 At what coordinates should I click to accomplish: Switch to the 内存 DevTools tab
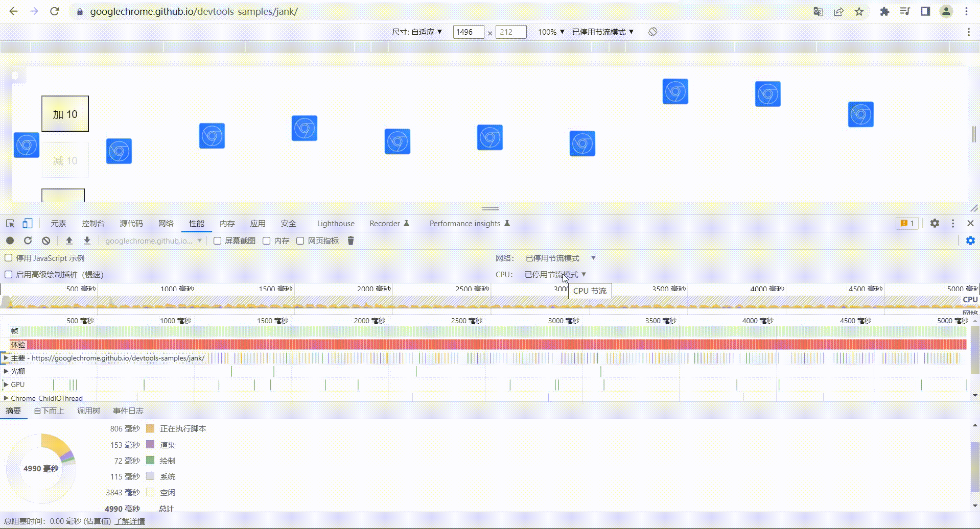[227, 223]
